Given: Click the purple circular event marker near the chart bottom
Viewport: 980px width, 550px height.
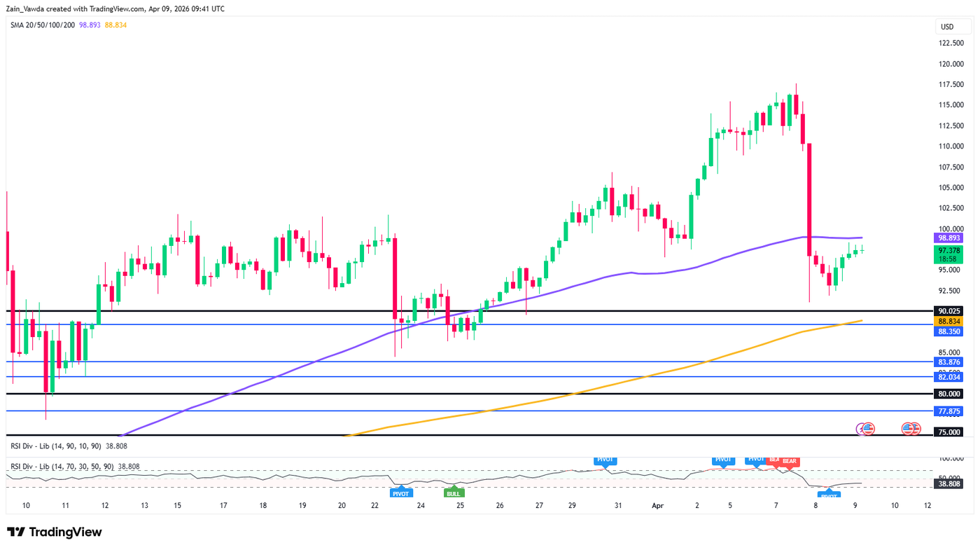Looking at the screenshot, I should (859, 427).
